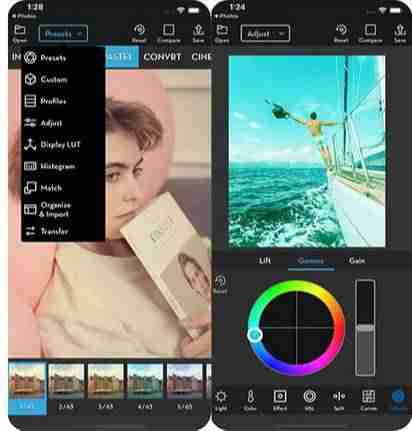
Task: Switch to the CONVRT preset tab
Action: click(x=162, y=57)
